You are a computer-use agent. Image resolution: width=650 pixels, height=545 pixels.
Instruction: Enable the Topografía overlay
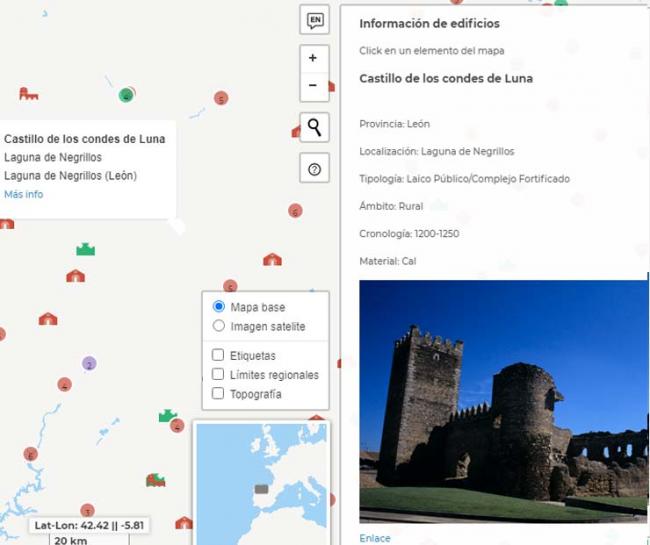point(218,394)
